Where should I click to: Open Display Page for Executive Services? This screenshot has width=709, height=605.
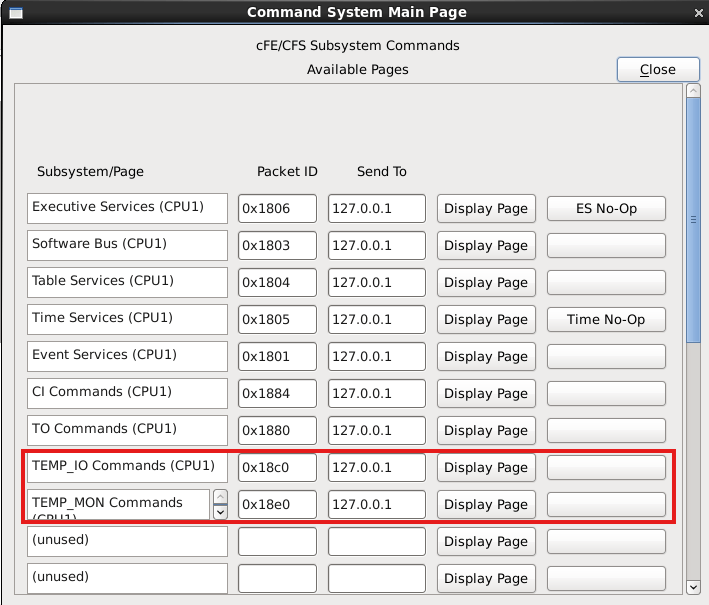click(485, 209)
